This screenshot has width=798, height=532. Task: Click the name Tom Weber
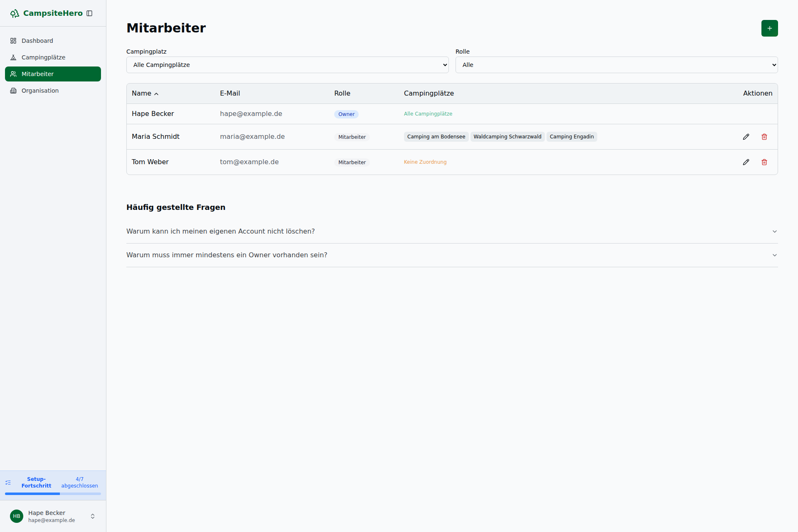150,162
